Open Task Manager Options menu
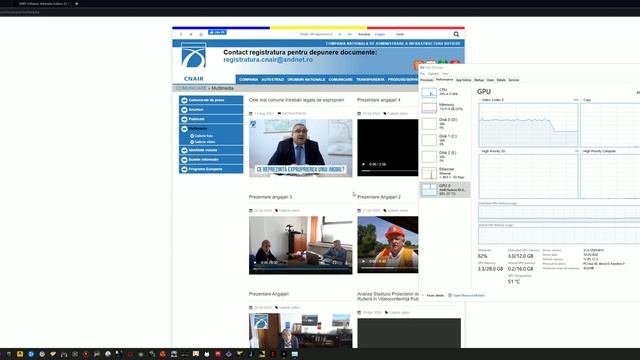 (x=433, y=74)
